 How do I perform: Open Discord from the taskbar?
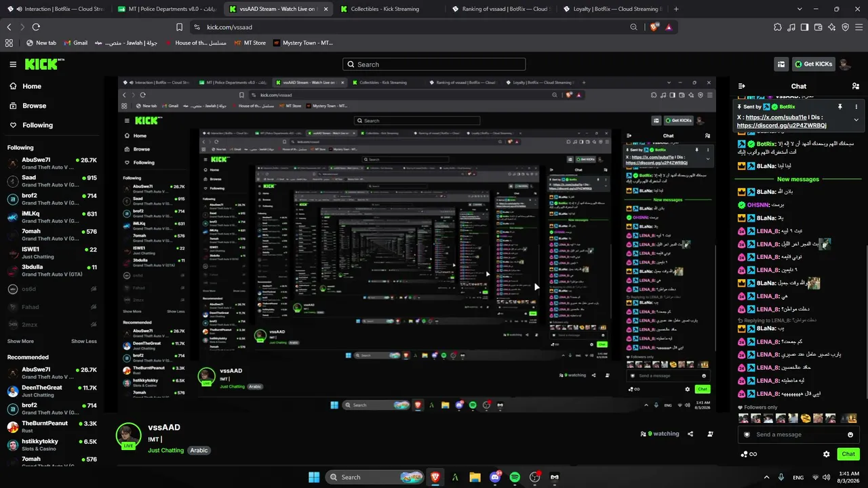point(495,477)
